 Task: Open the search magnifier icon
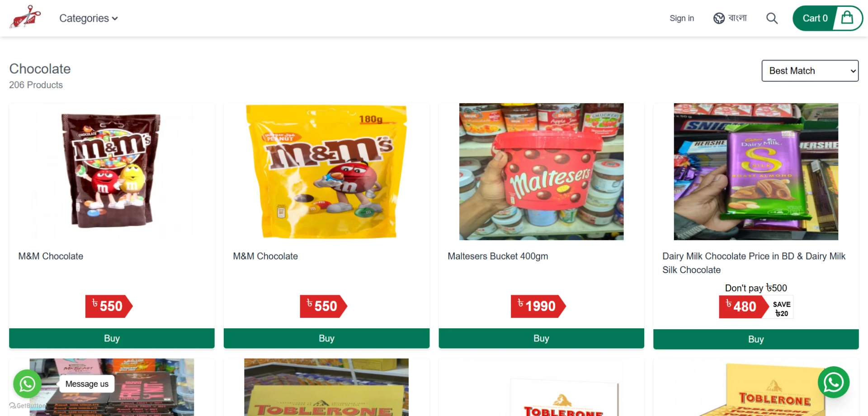point(772,18)
